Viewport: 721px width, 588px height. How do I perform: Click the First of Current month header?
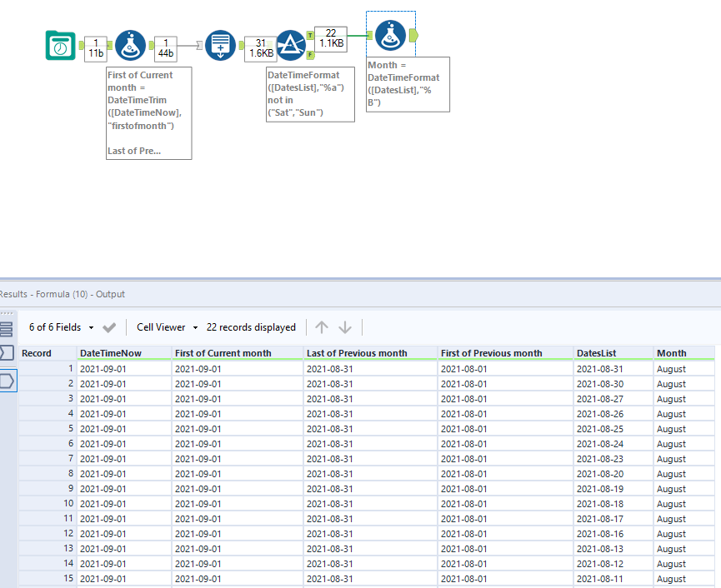coord(238,353)
